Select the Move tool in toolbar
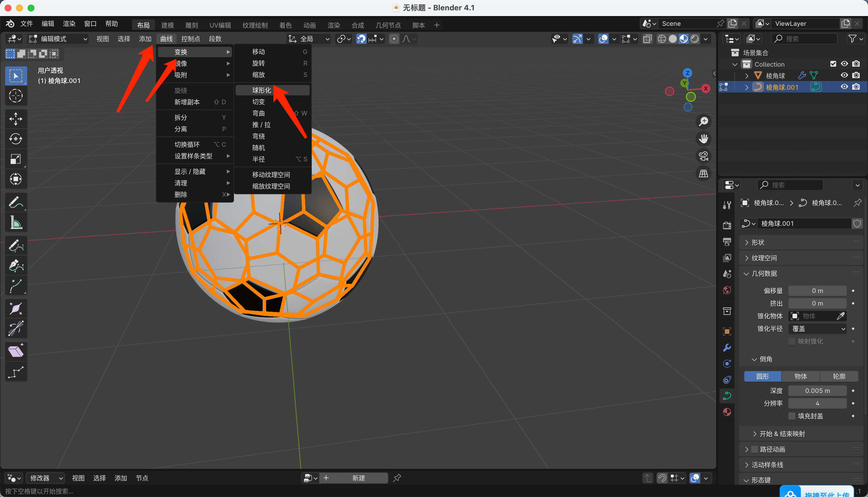The image size is (868, 497). 16,119
